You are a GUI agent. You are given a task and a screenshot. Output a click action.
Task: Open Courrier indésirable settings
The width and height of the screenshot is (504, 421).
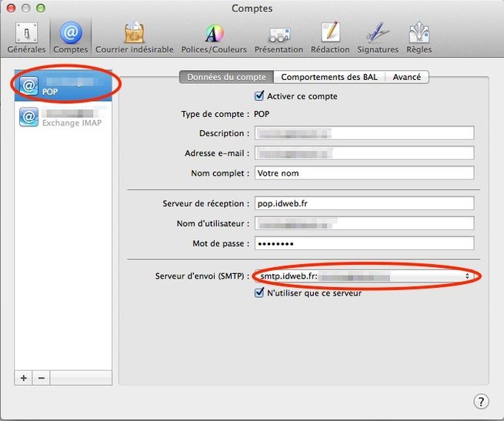[135, 37]
